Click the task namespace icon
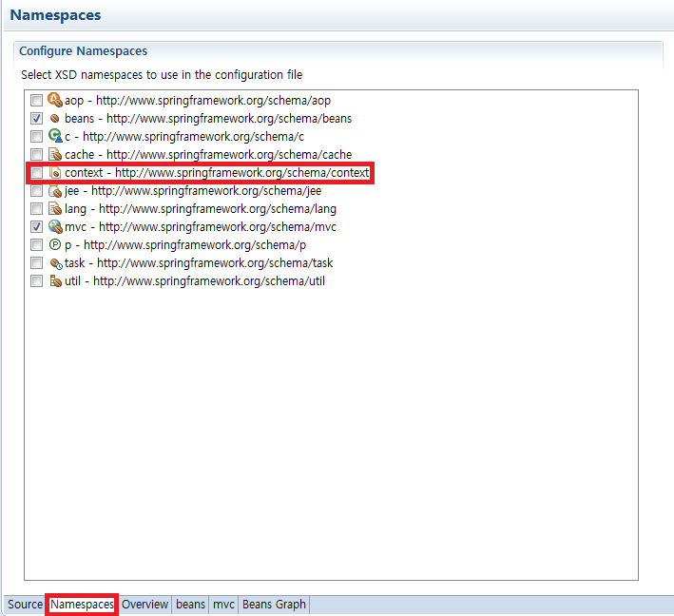Screen dimensions: 674x616 coord(56,263)
